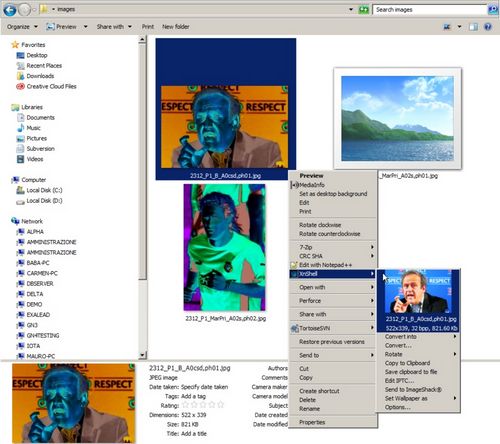This screenshot has height=444, width=500.
Task: Set rating using the stars control
Action: point(203,405)
